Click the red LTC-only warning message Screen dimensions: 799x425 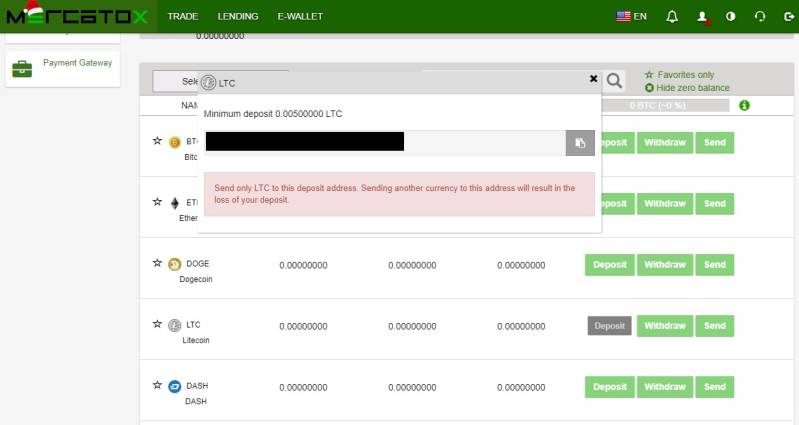pos(399,194)
